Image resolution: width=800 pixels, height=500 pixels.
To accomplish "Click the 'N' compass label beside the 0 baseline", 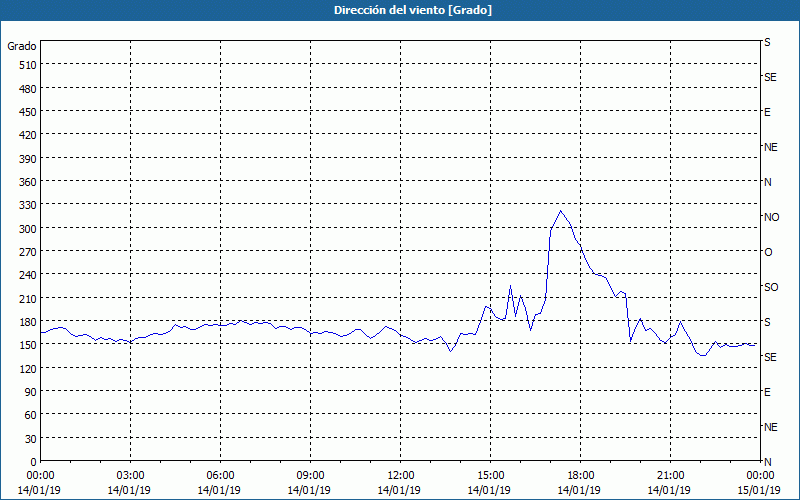I will (767, 462).
